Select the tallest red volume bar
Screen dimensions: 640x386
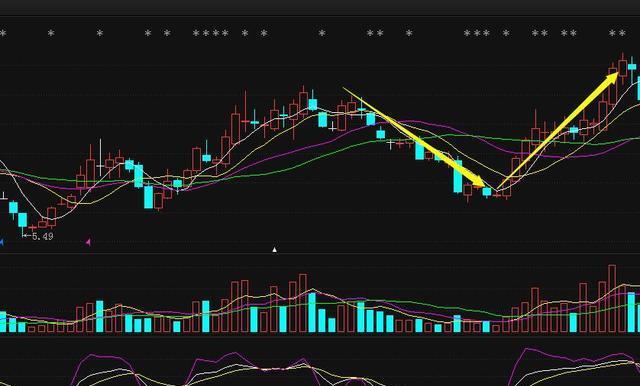pos(612,298)
